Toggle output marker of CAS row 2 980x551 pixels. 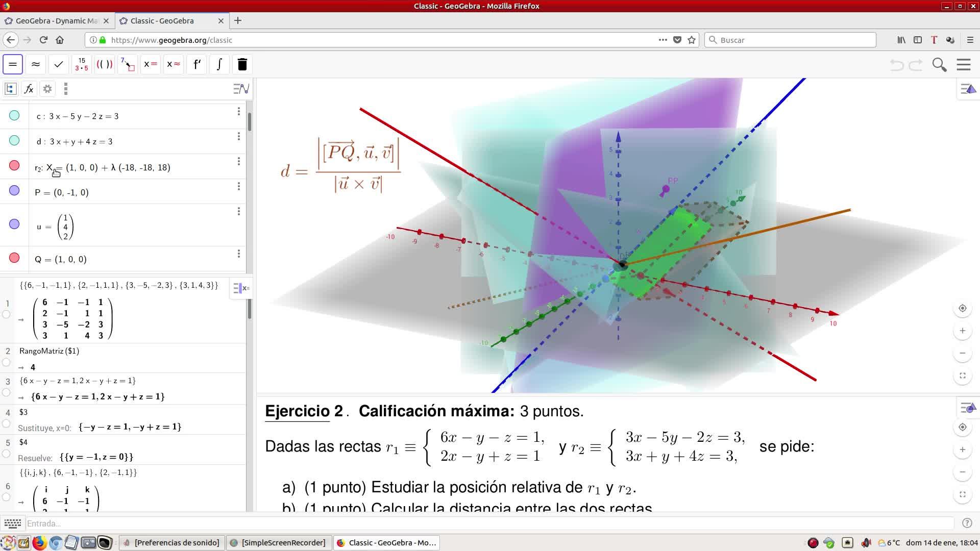click(x=6, y=363)
